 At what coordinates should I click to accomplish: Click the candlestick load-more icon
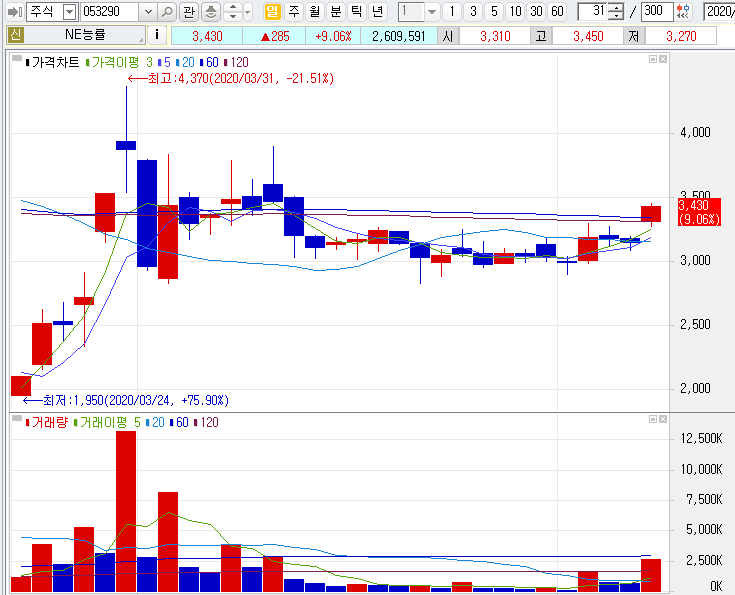pyautogui.click(x=683, y=11)
